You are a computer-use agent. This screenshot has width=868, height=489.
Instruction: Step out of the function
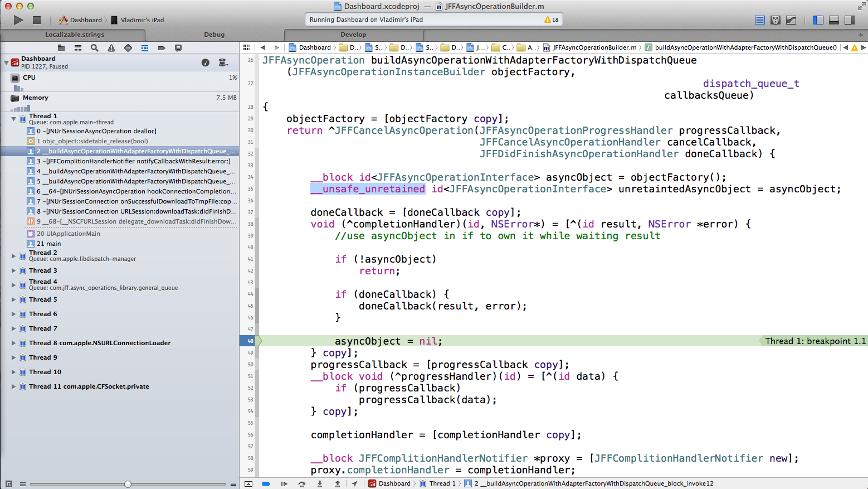click(338, 483)
